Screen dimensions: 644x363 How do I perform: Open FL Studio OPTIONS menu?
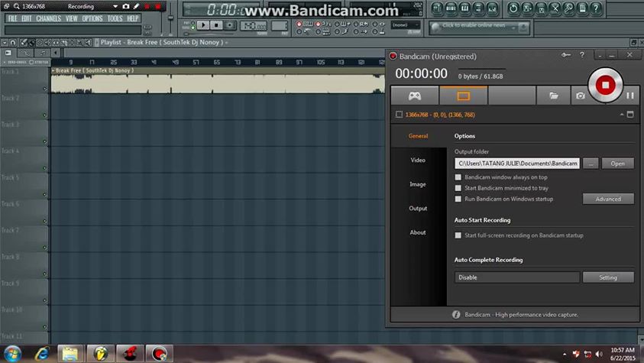pyautogui.click(x=92, y=18)
